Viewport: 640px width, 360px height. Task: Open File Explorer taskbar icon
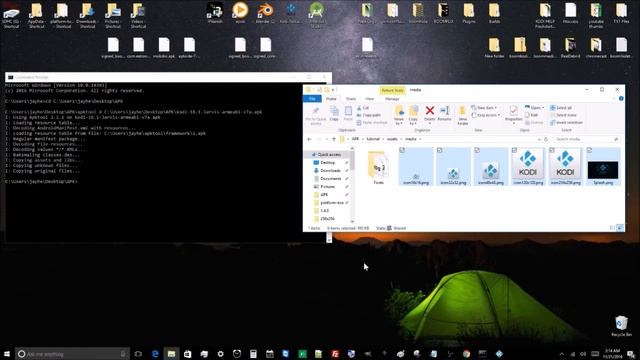coord(171,354)
